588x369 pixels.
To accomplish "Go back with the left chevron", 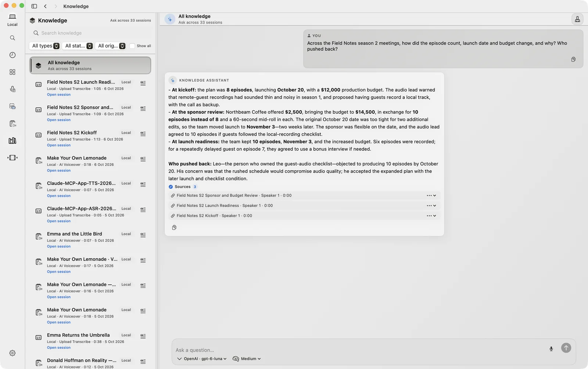I will 45,6.
